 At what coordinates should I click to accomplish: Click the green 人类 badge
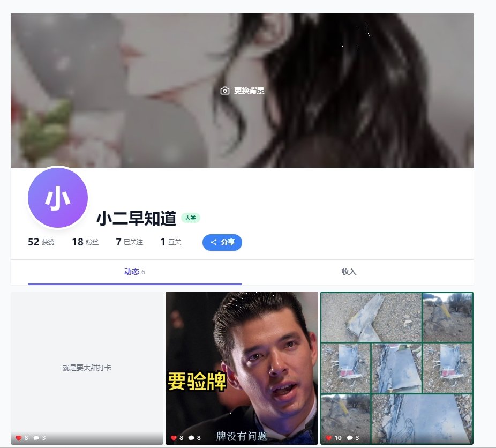(x=190, y=218)
